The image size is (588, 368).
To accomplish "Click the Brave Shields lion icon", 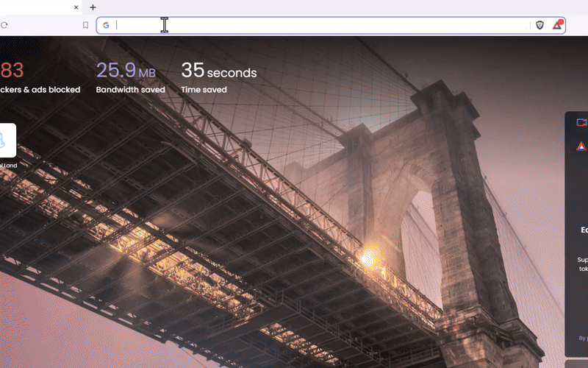I will (x=540, y=25).
